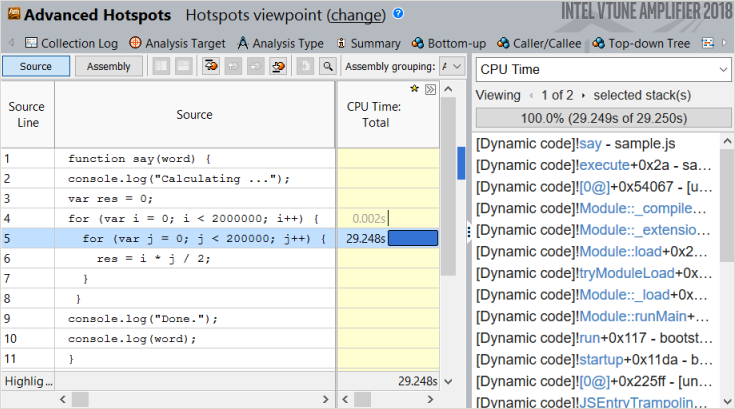735x409 pixels.
Task: Click the magnifier search icon in toolbar
Action: [327, 67]
